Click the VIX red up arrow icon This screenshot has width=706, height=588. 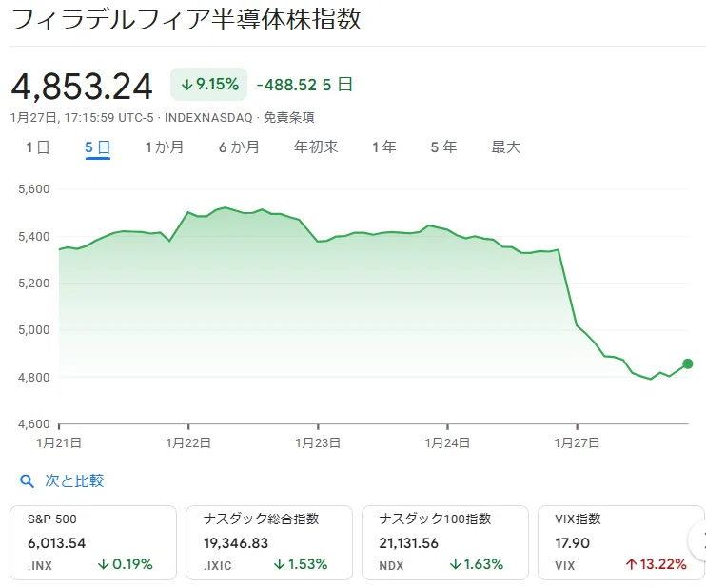tap(631, 564)
